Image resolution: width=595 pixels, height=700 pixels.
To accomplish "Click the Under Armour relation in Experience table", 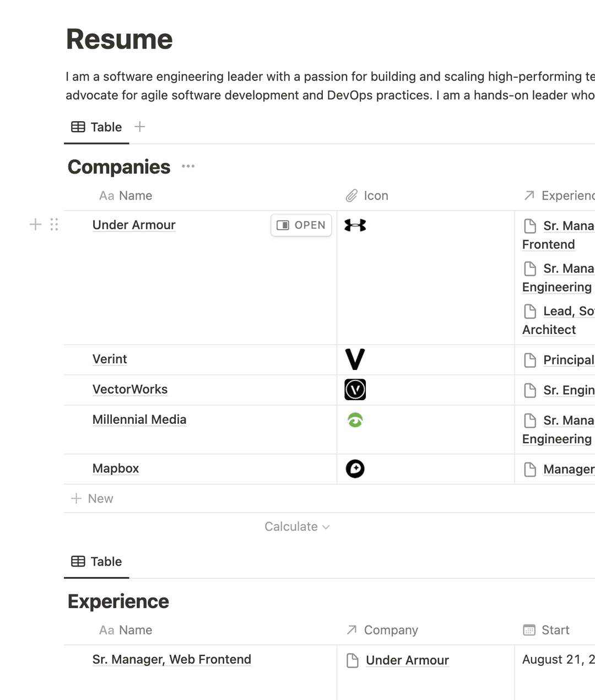I will coord(407,660).
